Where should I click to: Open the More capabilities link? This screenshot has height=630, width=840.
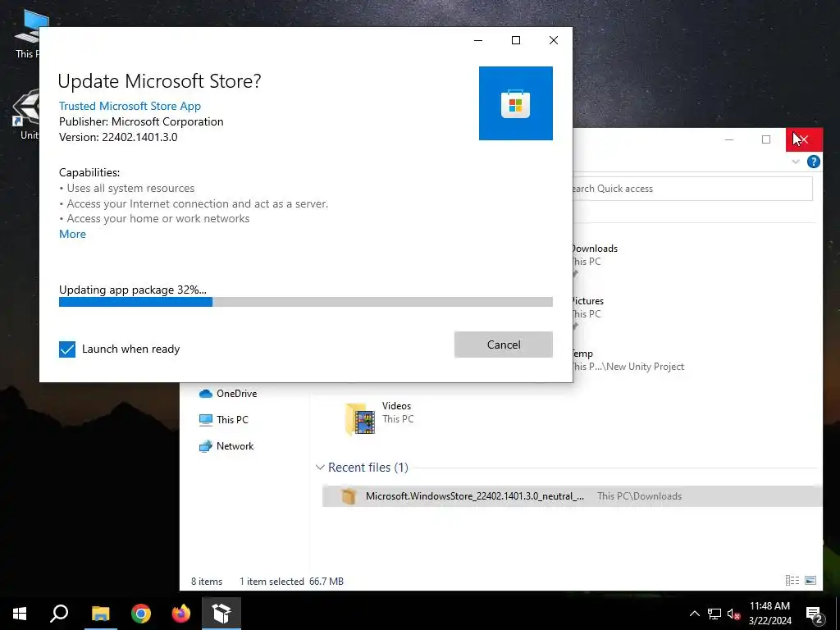(72, 234)
